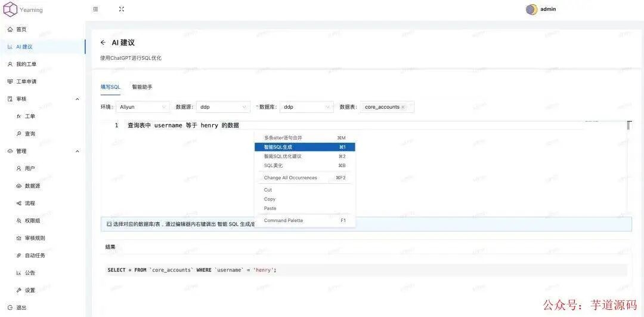Choose 智能SQL生成 from context menu
This screenshot has width=644, height=317.
(x=305, y=147)
